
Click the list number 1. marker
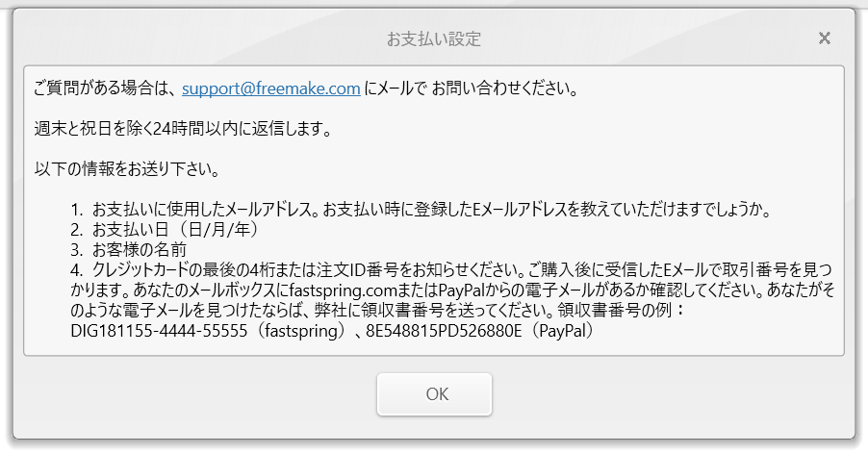77,210
